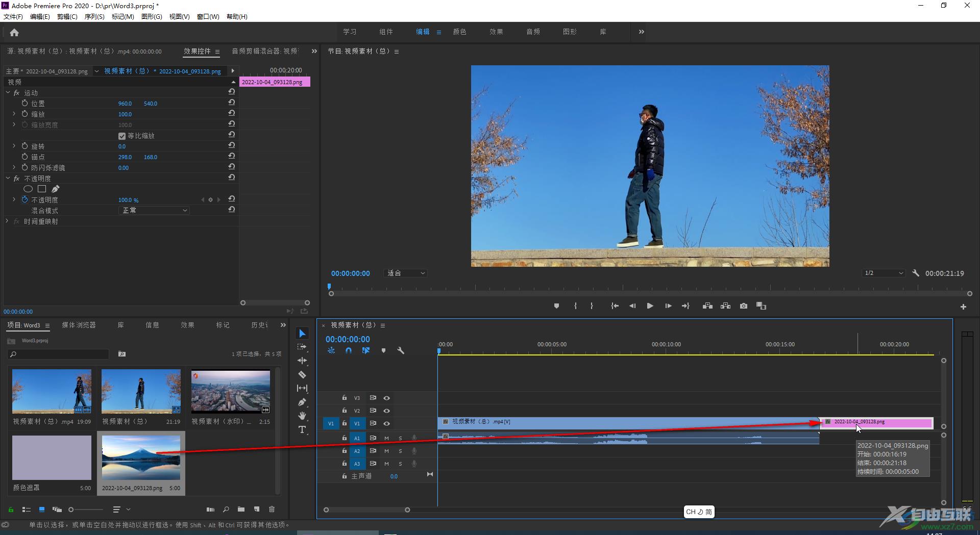Click the Extract button
This screenshot has height=535, width=980.
click(x=725, y=306)
